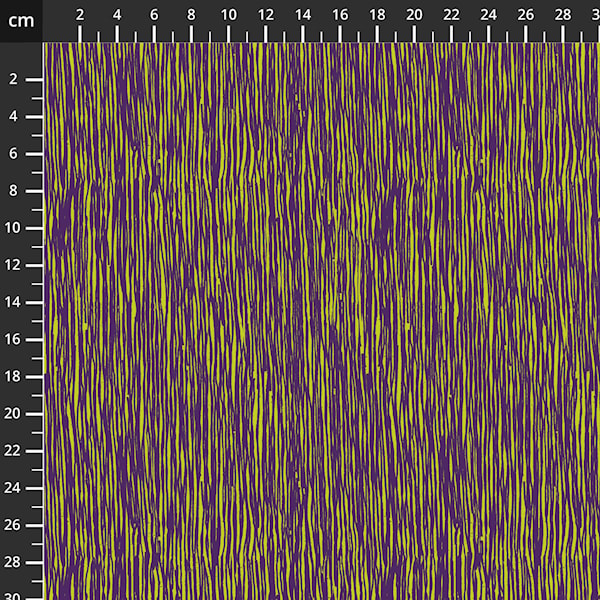Click the 8 mark on left ruler
The height and width of the screenshot is (600, 600).
pos(15,190)
